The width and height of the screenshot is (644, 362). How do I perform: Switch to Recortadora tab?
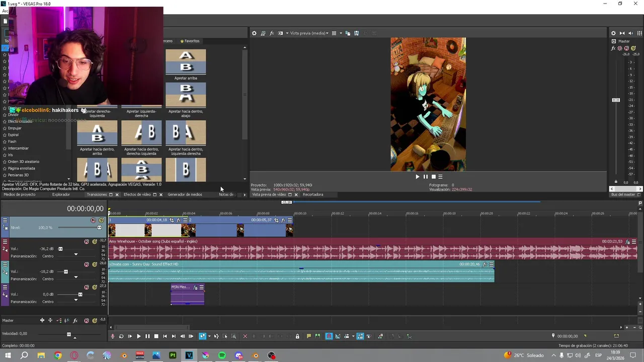(313, 195)
